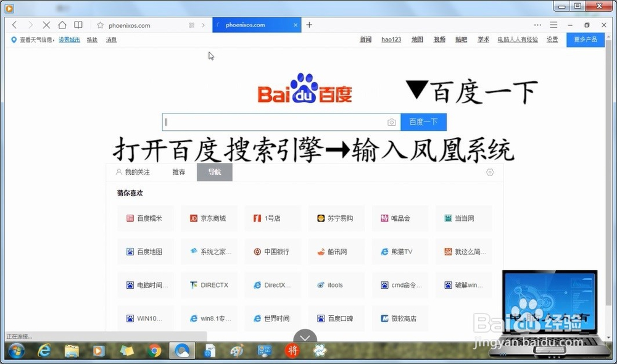
Task: Open the 熊猫TV shortcut
Action: [x=400, y=252]
